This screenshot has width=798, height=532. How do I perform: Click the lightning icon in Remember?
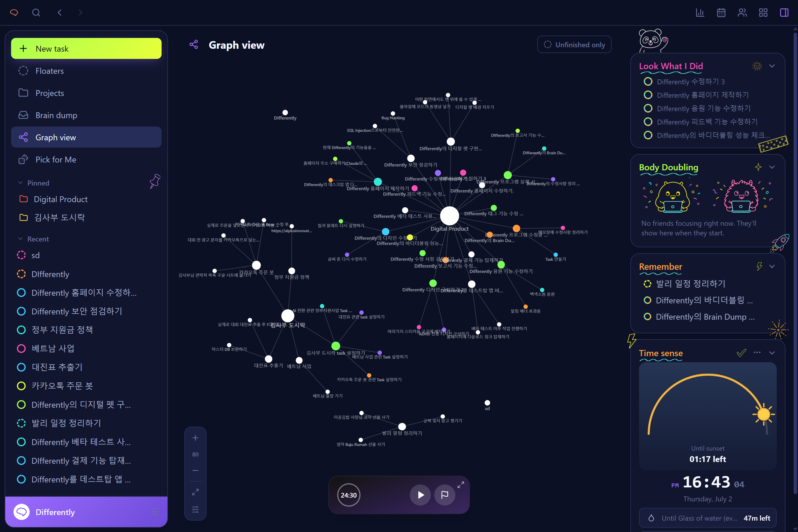pyautogui.click(x=759, y=266)
